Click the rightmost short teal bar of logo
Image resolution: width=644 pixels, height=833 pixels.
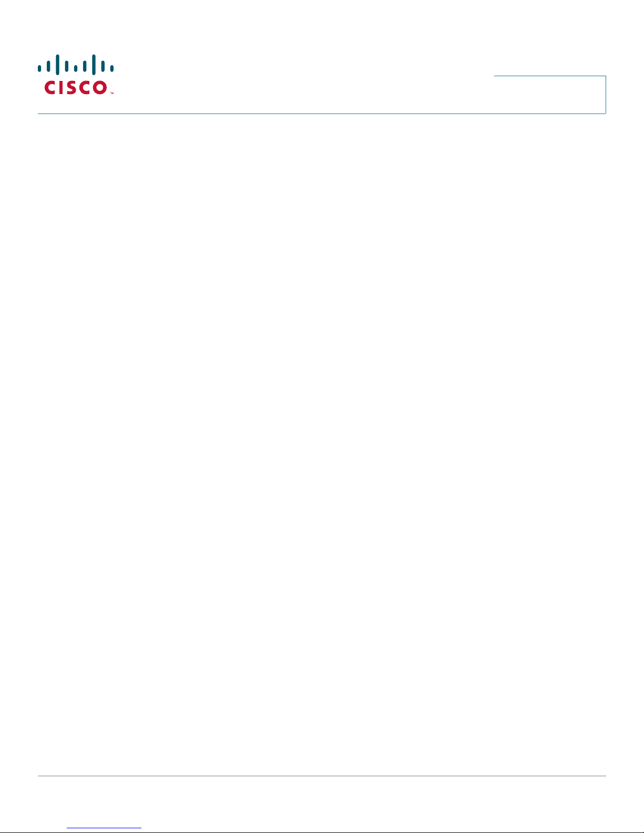(x=112, y=68)
